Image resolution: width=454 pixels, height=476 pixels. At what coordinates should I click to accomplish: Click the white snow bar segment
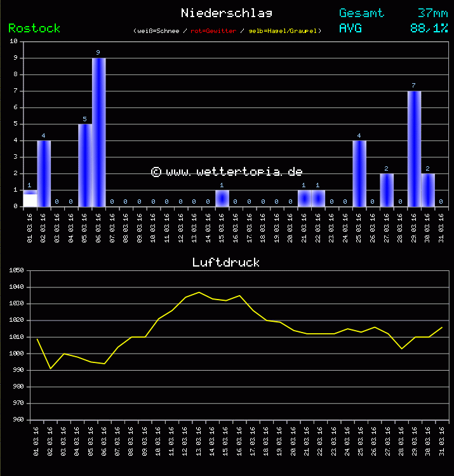[30, 201]
